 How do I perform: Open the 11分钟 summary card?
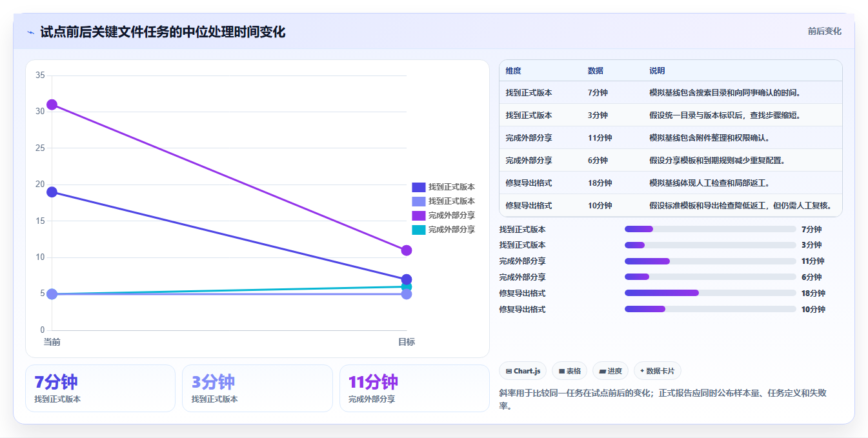[414, 388]
